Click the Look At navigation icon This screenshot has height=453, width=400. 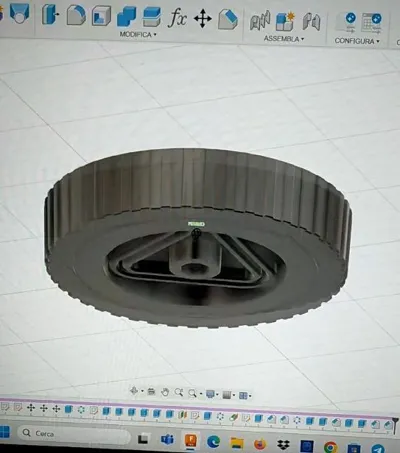click(151, 391)
